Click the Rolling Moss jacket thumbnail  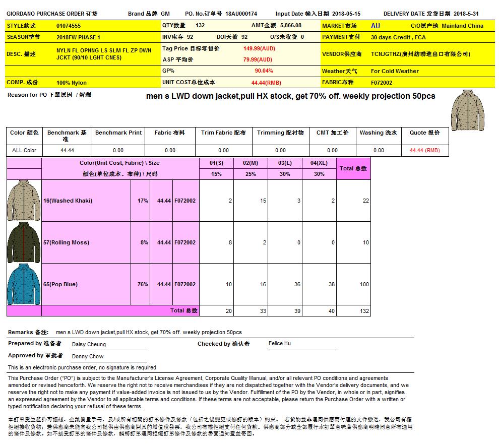24,242
